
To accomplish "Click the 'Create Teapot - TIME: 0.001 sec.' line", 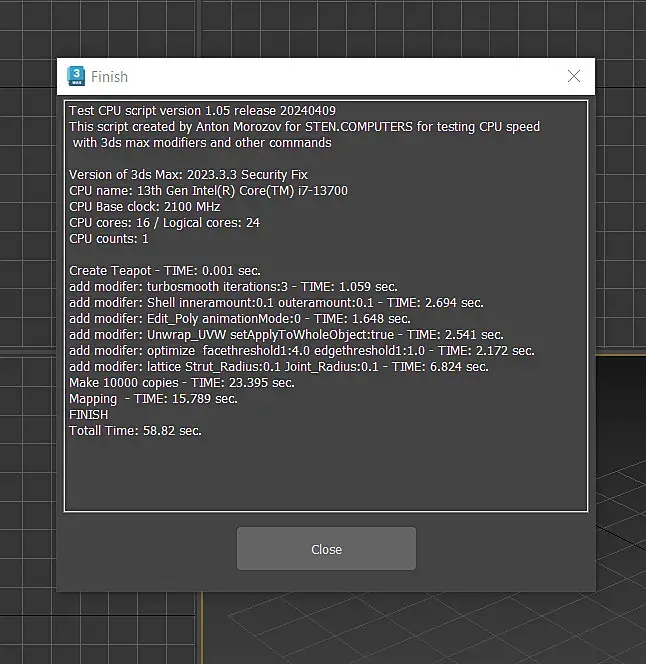I will click(165, 271).
